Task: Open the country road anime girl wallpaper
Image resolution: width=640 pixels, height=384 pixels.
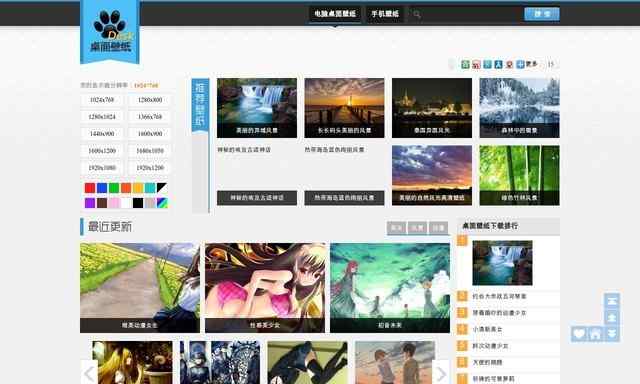Action: point(140,288)
